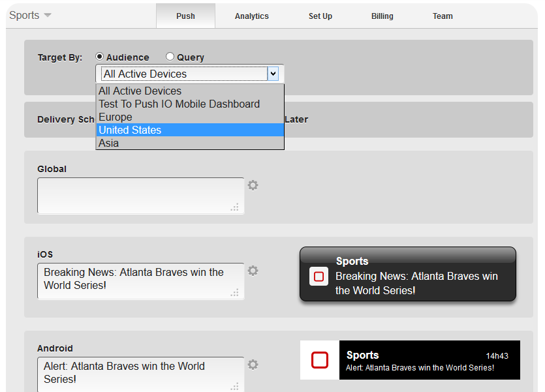The height and width of the screenshot is (392, 545).
Task: Choose United States from audience list
Action: tap(190, 130)
